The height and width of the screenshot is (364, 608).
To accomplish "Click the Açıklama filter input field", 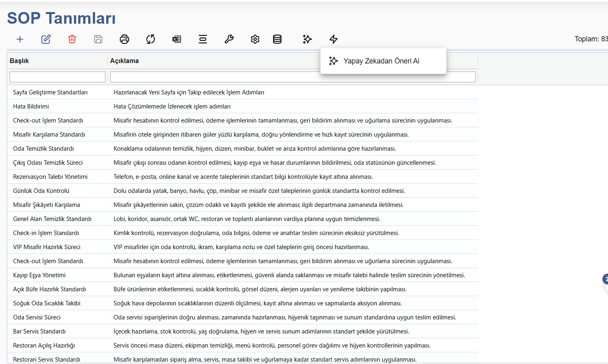I will point(293,77).
